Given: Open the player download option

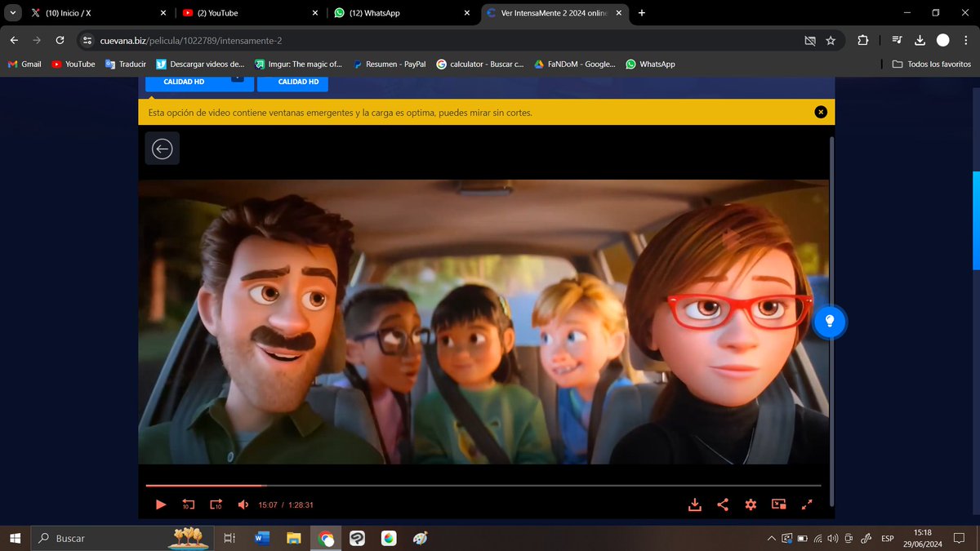Looking at the screenshot, I should tap(695, 504).
